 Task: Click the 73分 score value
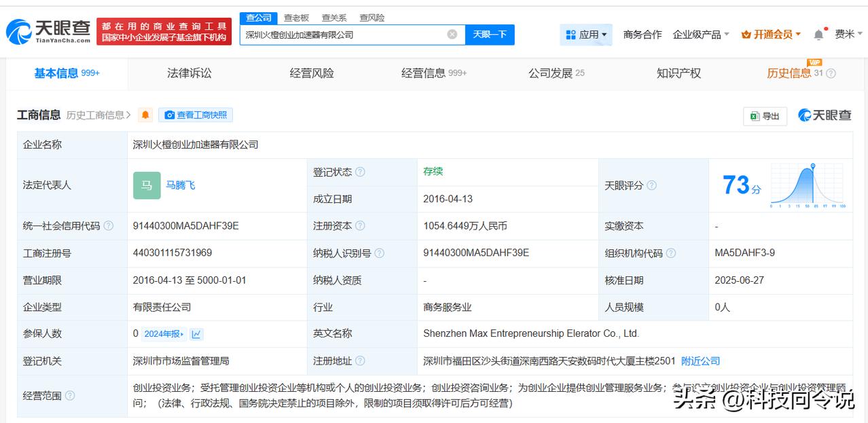click(742, 185)
